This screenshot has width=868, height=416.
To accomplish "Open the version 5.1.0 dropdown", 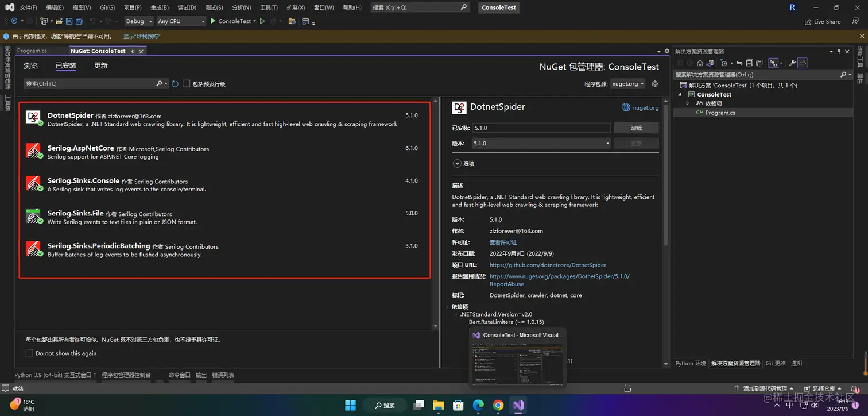I will pyautogui.click(x=541, y=144).
